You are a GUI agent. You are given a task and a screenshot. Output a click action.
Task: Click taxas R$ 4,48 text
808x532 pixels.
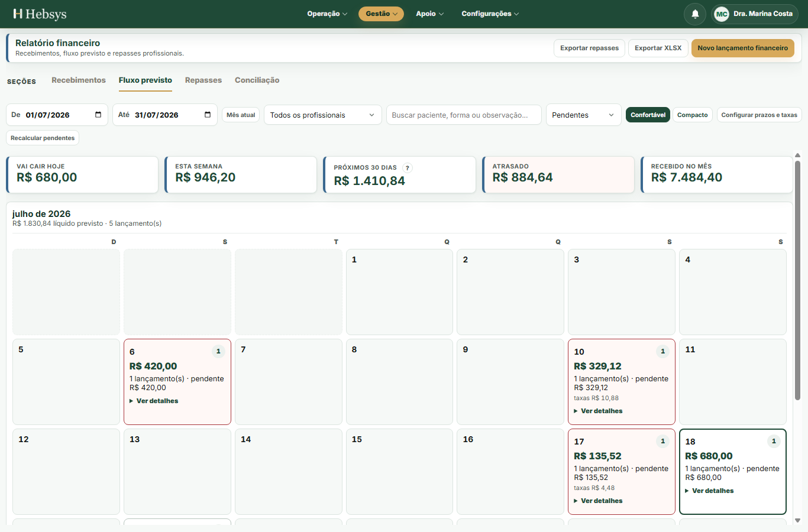coord(594,488)
